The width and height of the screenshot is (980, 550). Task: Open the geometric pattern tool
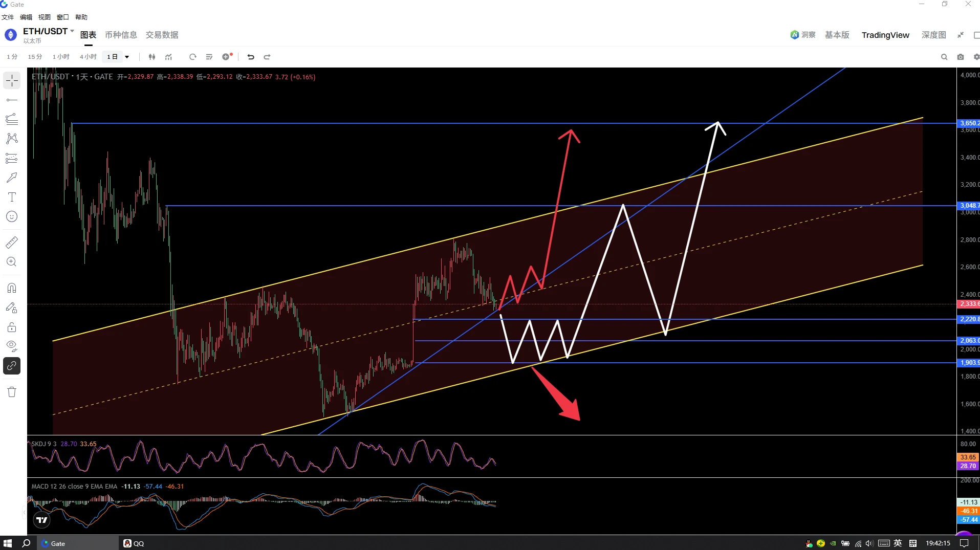[12, 139]
